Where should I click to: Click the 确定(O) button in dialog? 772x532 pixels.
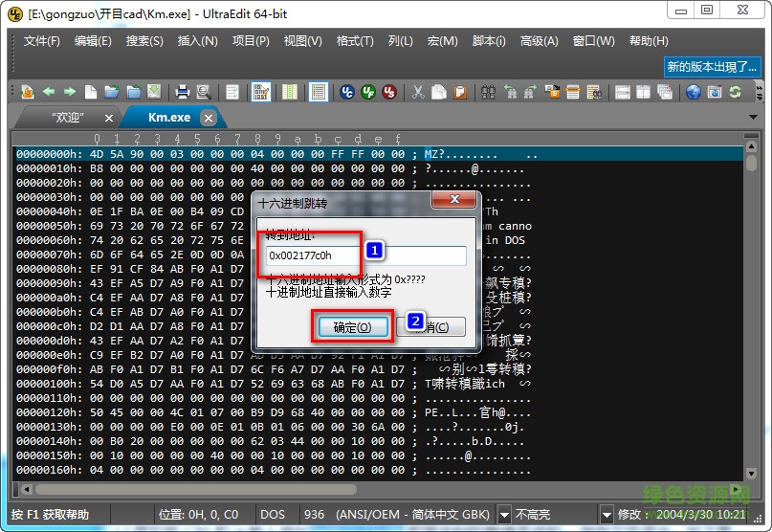(x=353, y=327)
